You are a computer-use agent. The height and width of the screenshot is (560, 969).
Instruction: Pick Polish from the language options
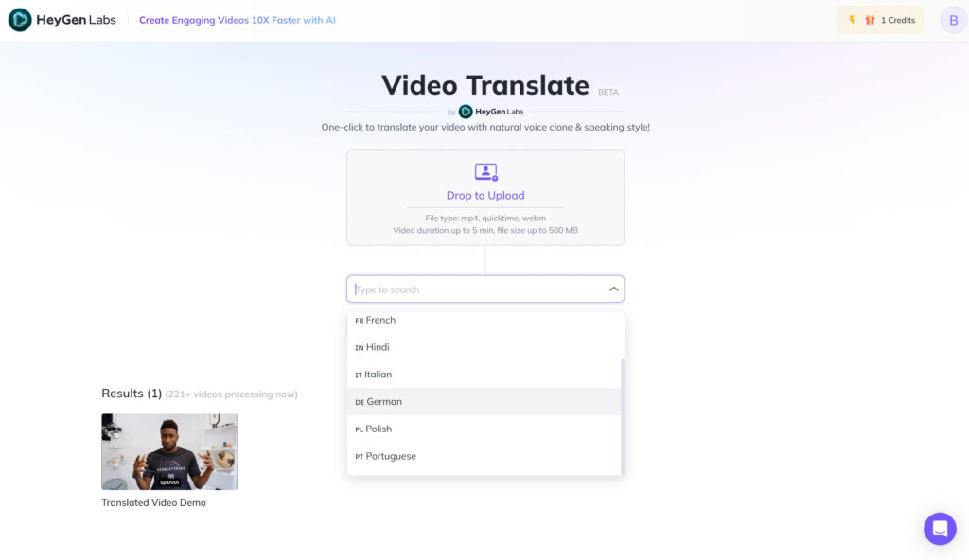coord(484,429)
